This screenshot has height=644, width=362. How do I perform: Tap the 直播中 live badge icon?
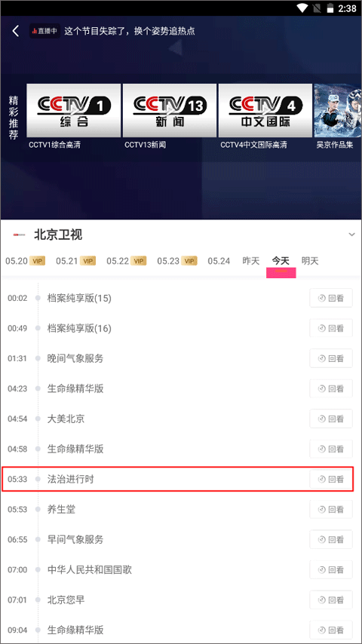click(x=44, y=31)
